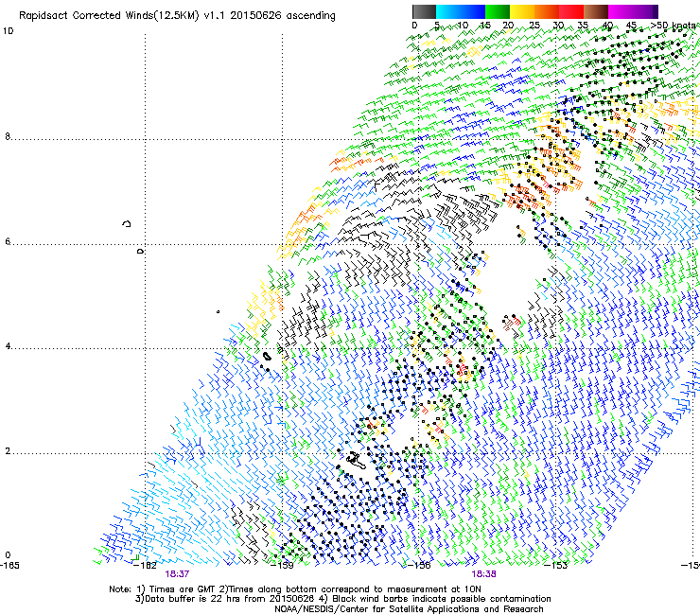
Task: Click the ">50 knots" legend label
Action: click(674, 25)
